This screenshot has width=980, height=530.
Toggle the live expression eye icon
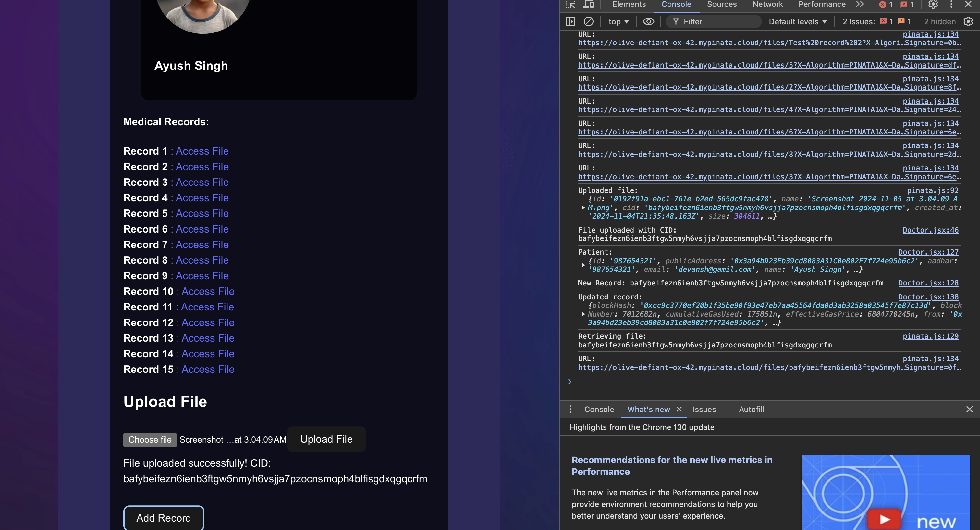(648, 22)
